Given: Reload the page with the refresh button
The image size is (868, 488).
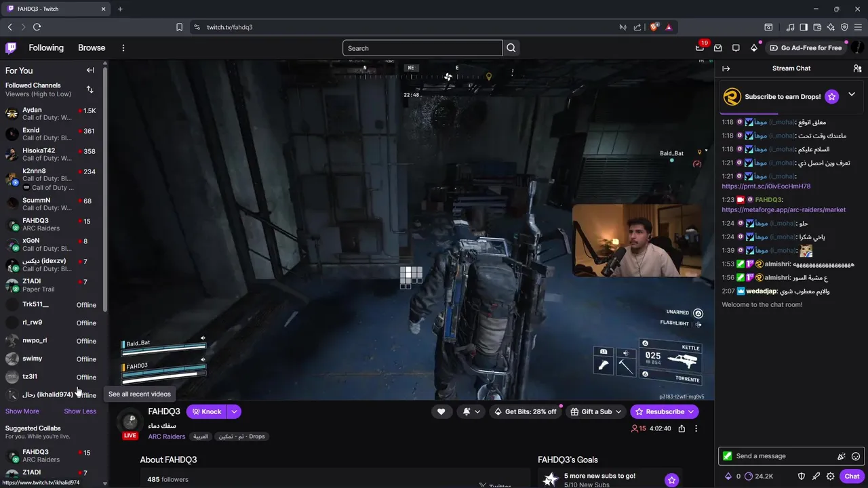Looking at the screenshot, I should click(37, 27).
